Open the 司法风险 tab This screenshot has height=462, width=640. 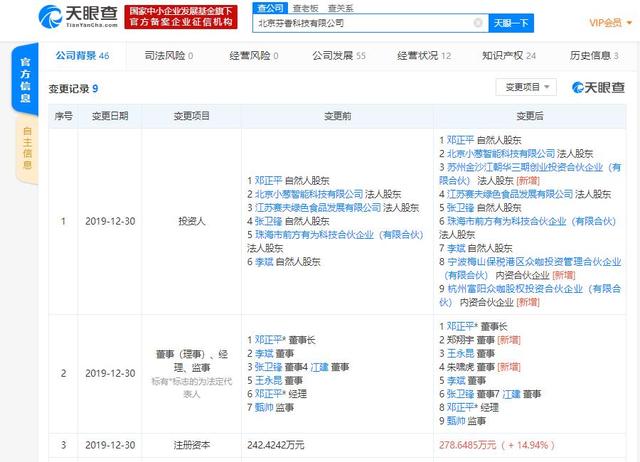click(169, 56)
